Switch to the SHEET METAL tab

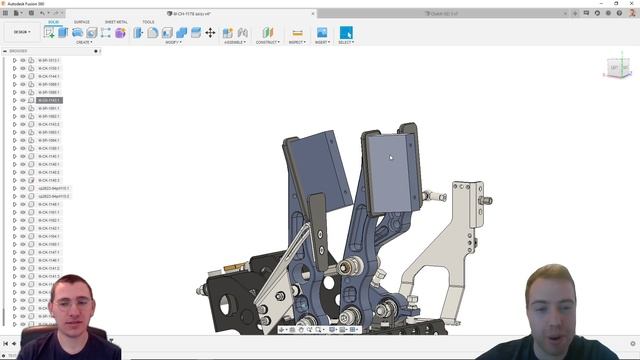click(x=116, y=22)
